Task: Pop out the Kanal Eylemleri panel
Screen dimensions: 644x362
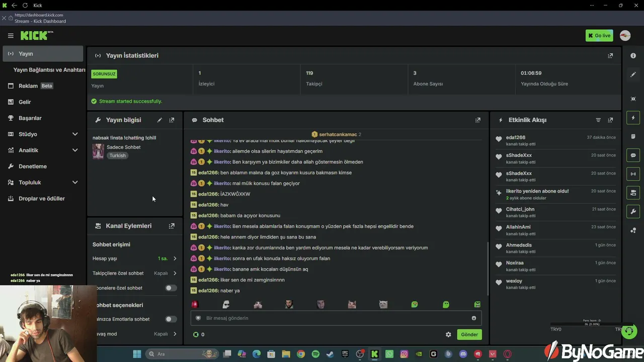Action: point(172,226)
